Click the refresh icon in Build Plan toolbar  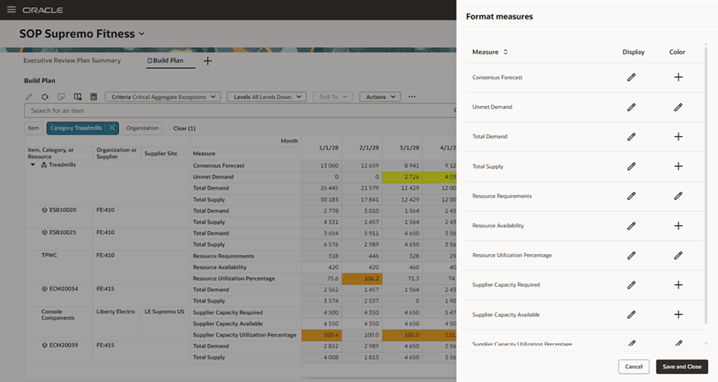coord(45,97)
